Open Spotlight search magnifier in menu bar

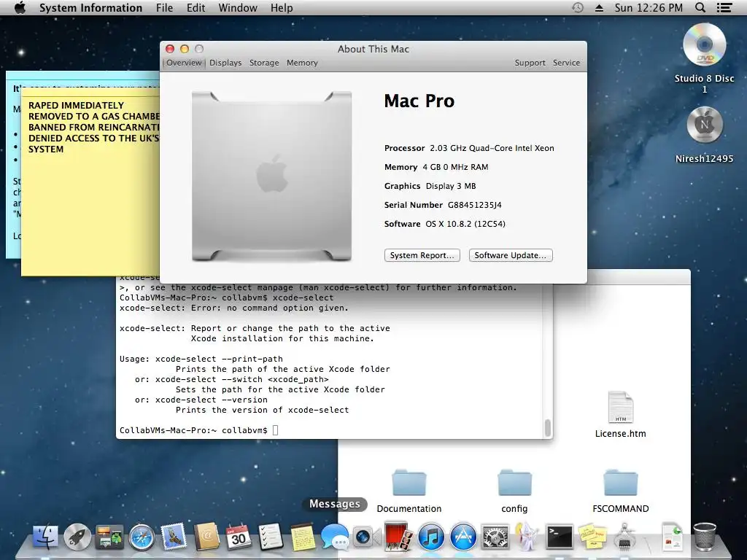pyautogui.click(x=700, y=7)
